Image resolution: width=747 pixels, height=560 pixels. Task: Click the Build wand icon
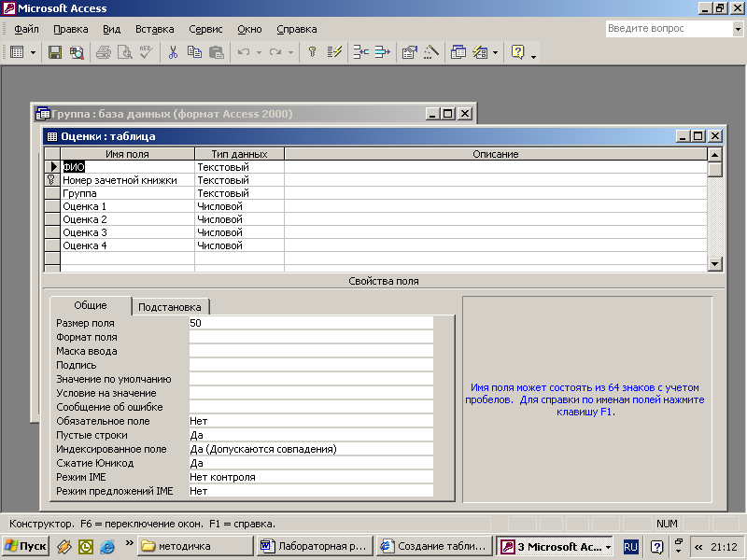click(430, 52)
